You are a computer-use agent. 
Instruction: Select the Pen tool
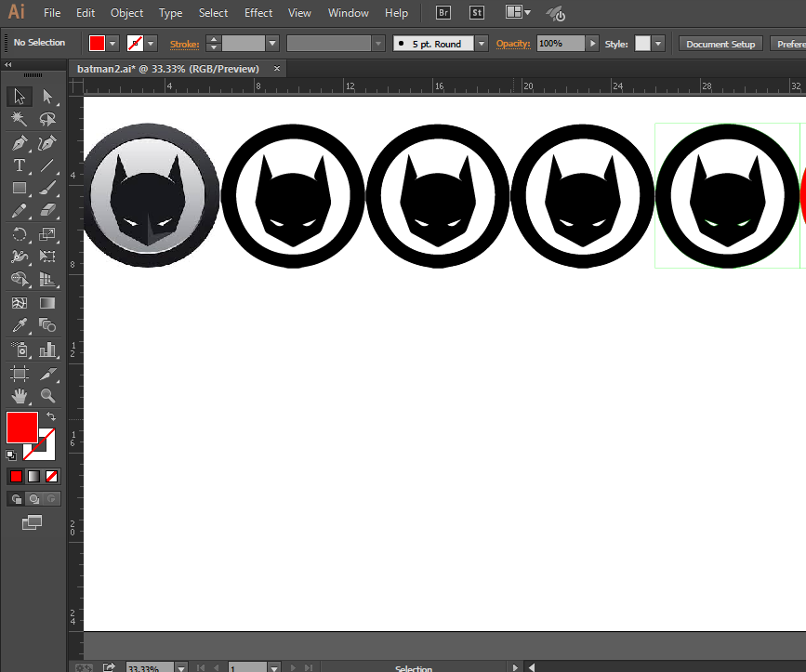pos(19,142)
